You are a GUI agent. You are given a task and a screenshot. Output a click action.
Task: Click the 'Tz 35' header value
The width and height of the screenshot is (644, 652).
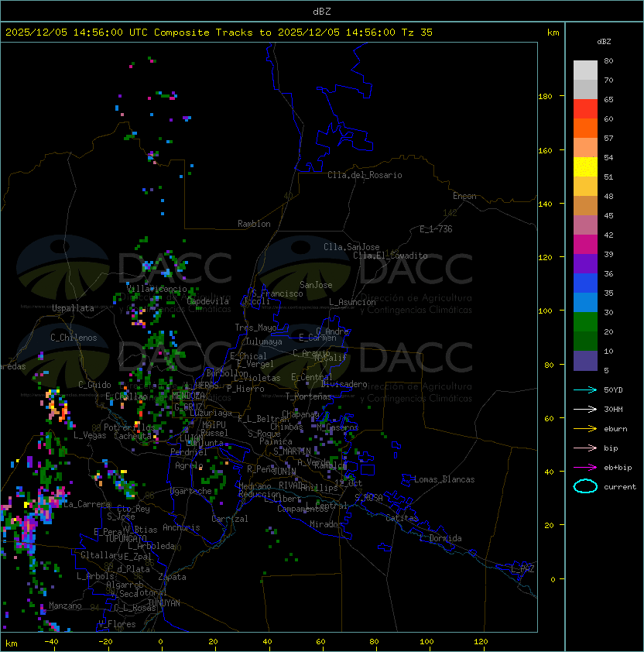point(417,33)
